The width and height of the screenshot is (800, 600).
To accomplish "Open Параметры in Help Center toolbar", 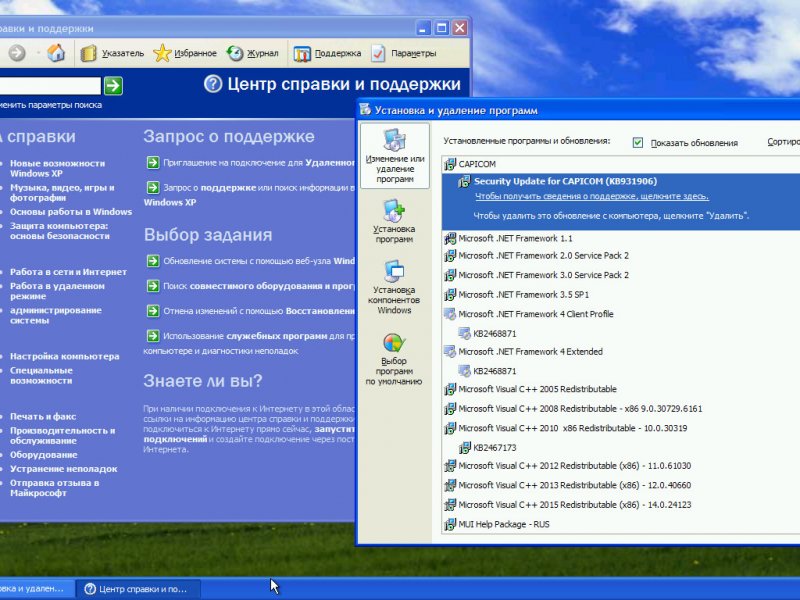I will coord(404,53).
